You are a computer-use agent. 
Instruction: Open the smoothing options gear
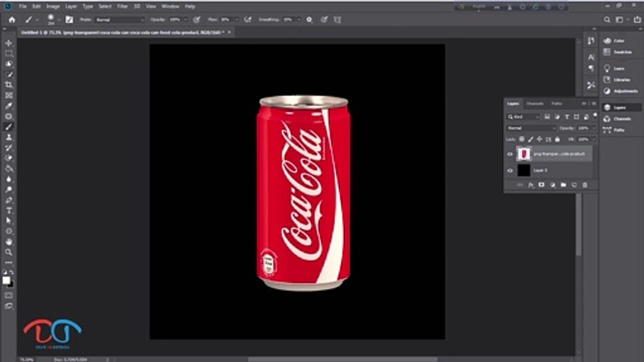point(309,20)
